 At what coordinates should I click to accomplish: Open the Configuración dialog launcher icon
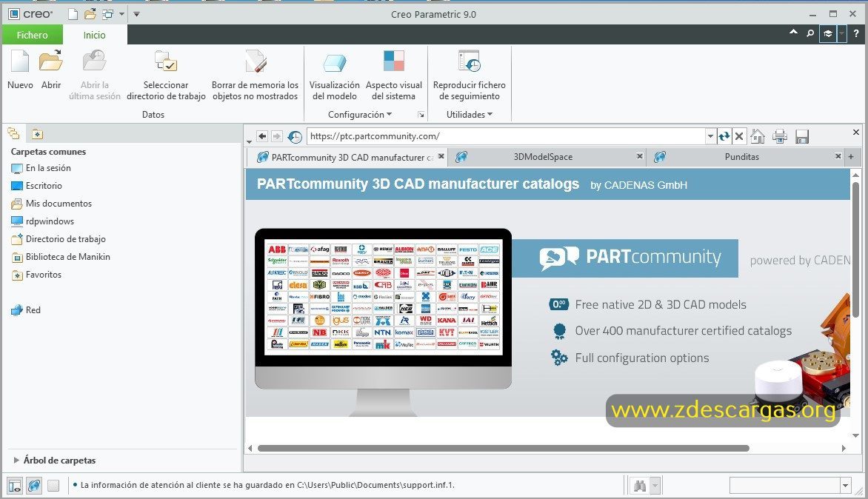tap(421, 115)
